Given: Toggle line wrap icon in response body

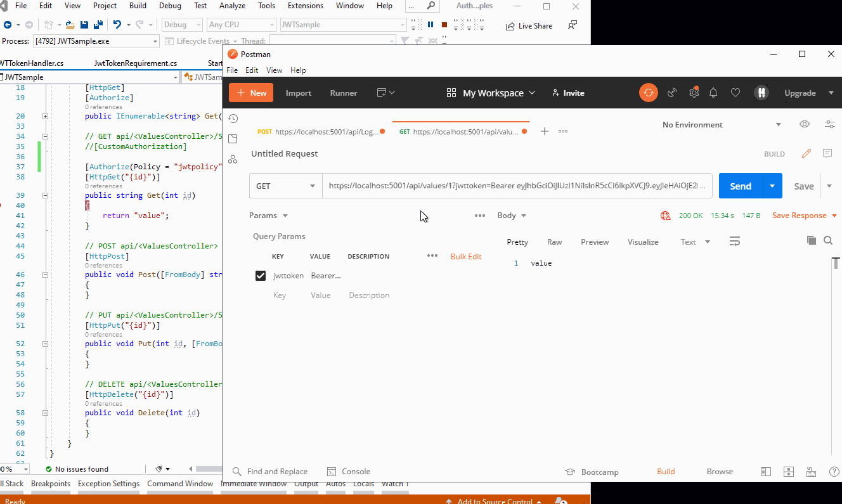Looking at the screenshot, I should pos(735,242).
